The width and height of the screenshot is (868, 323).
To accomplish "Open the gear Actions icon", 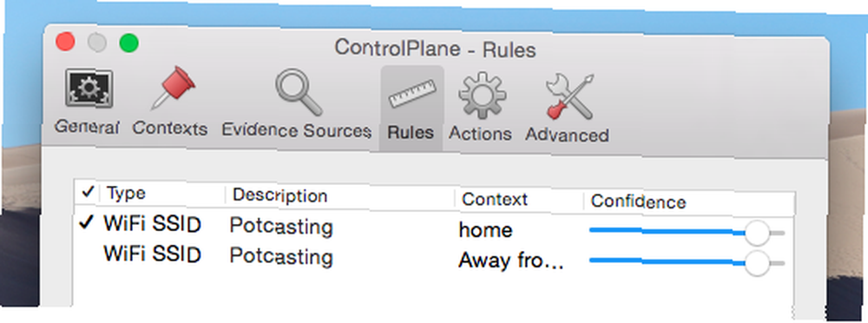I will pos(480,96).
